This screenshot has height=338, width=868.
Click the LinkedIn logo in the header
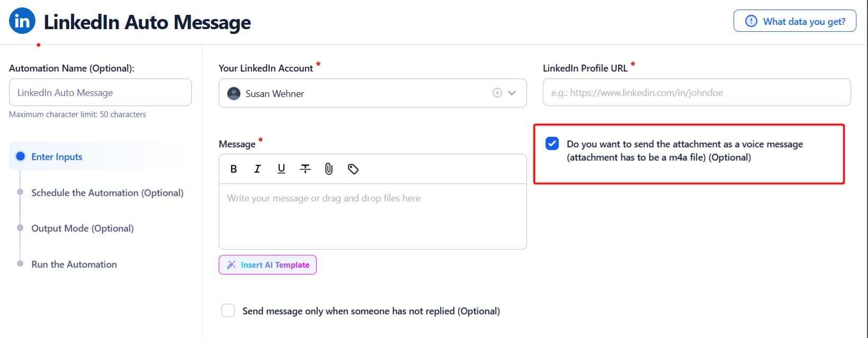click(22, 20)
